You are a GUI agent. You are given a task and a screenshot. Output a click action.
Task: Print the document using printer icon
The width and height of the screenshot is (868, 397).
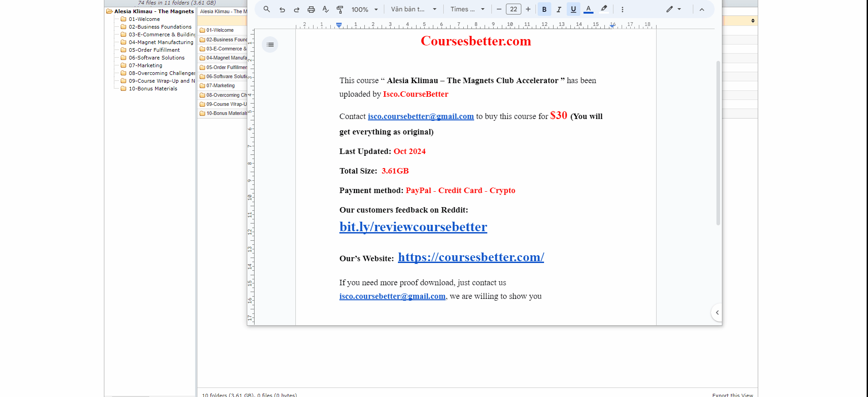click(311, 10)
